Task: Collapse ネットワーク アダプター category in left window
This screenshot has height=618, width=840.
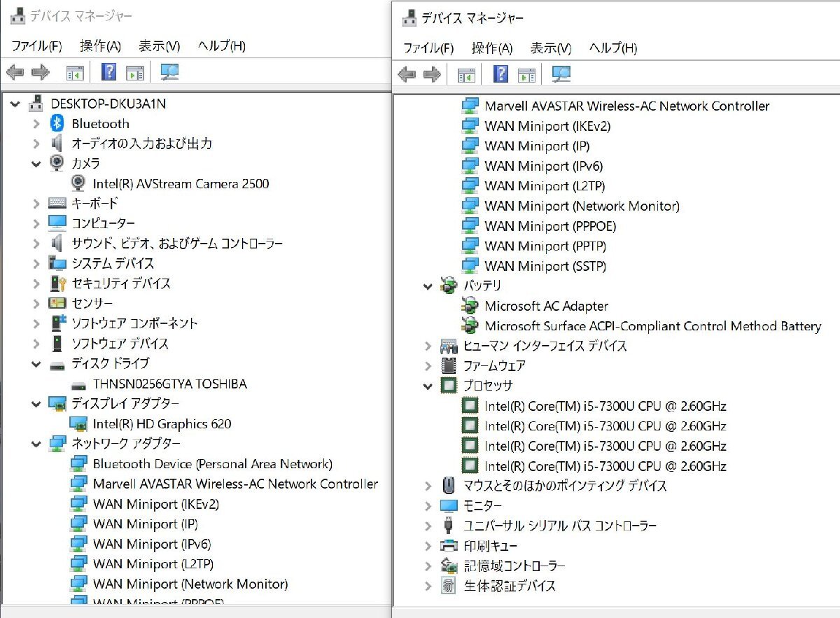Action: point(36,444)
